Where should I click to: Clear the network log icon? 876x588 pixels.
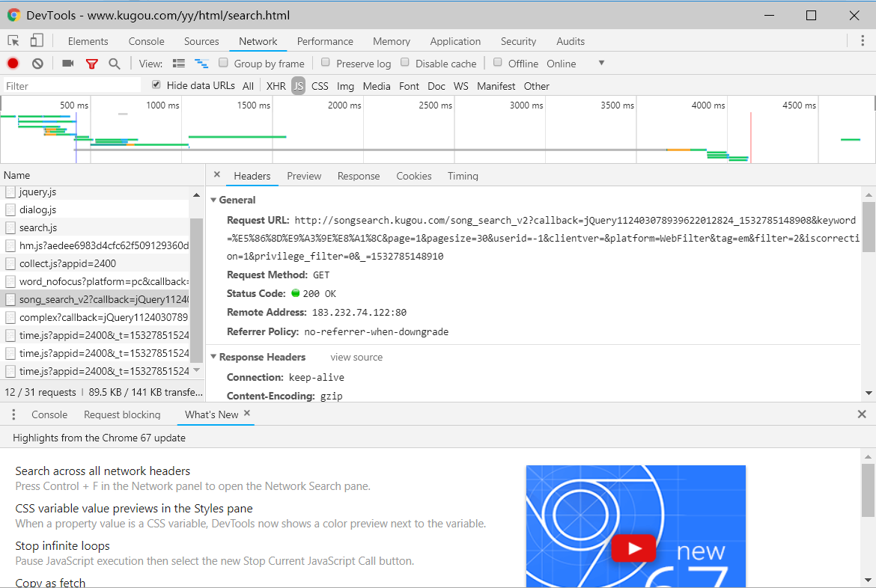pos(37,64)
